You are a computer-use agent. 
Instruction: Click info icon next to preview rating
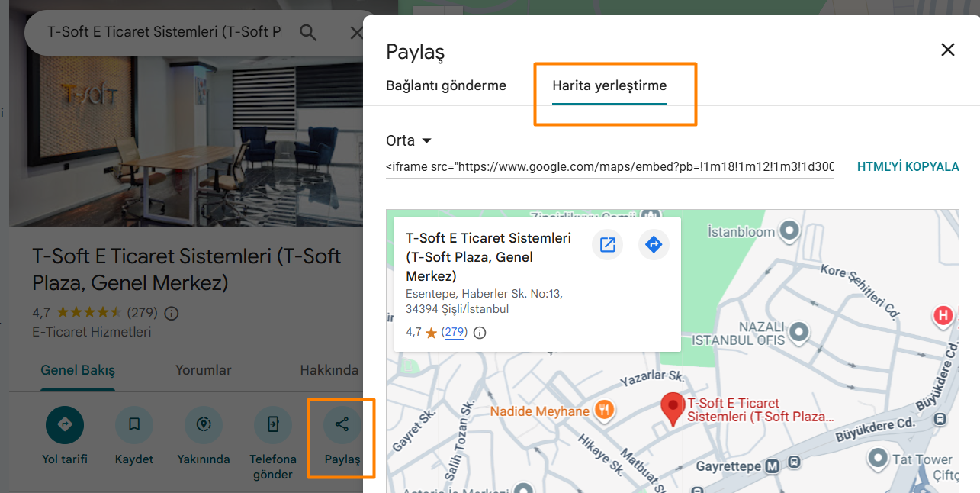480,333
